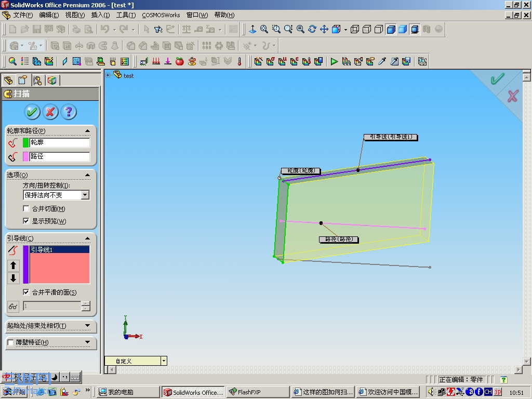Click the COSMOSWorks magnifier study icon

pos(12,61)
